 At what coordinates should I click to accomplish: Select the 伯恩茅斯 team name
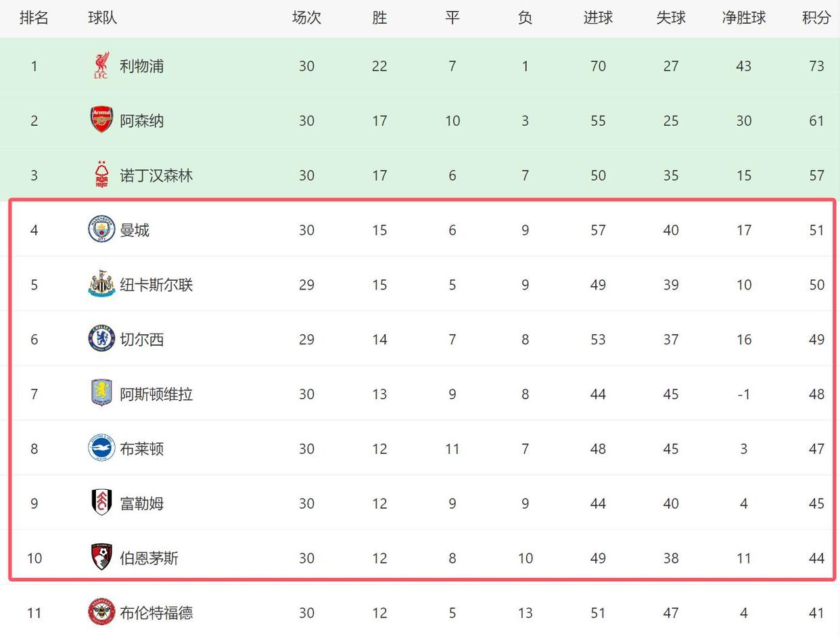coord(149,558)
